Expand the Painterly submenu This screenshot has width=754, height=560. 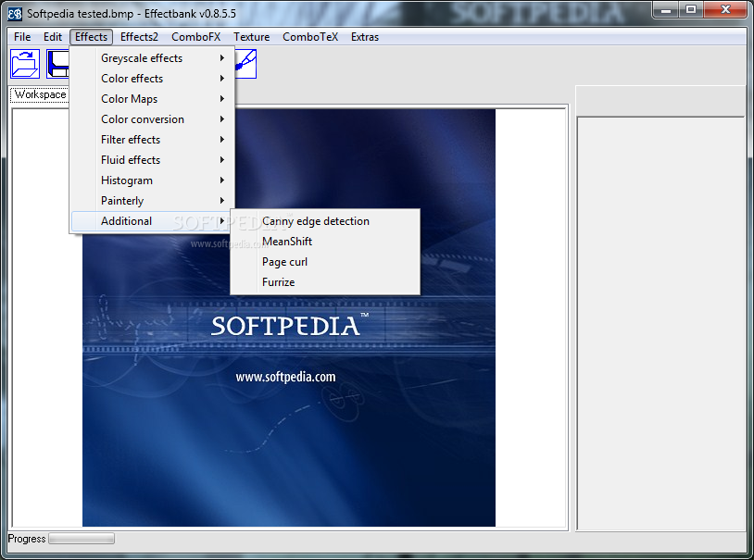tap(152, 201)
